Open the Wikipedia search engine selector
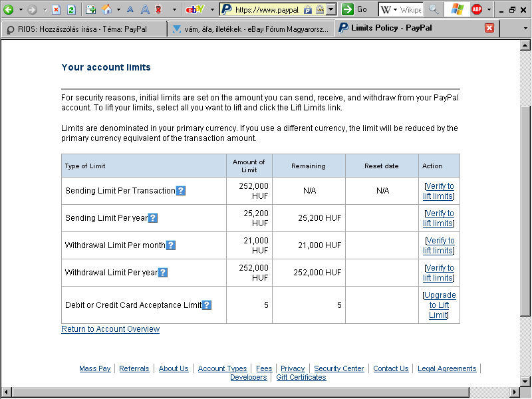The image size is (532, 399). [x=389, y=10]
